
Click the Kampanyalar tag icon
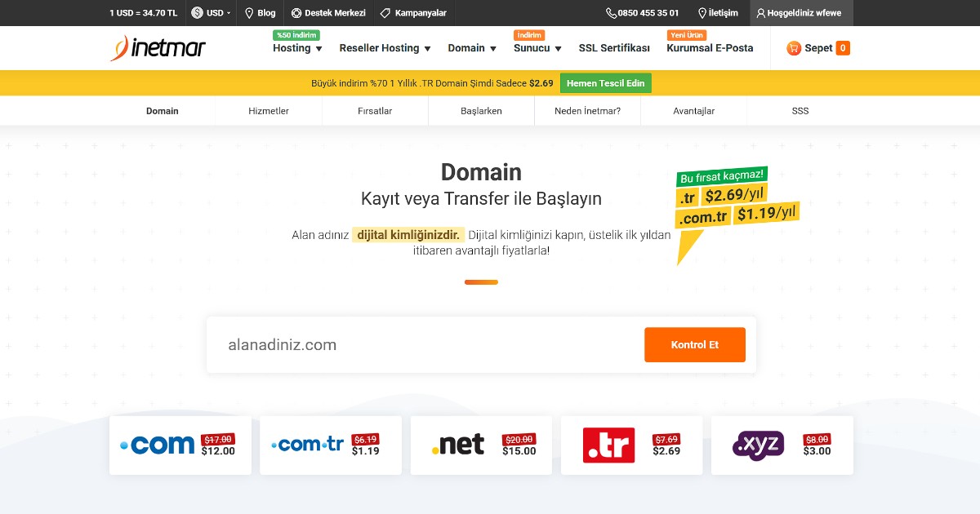pyautogui.click(x=385, y=13)
